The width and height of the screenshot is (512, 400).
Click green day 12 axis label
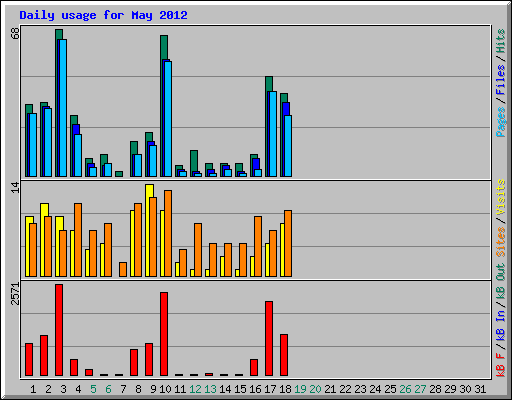click(195, 389)
